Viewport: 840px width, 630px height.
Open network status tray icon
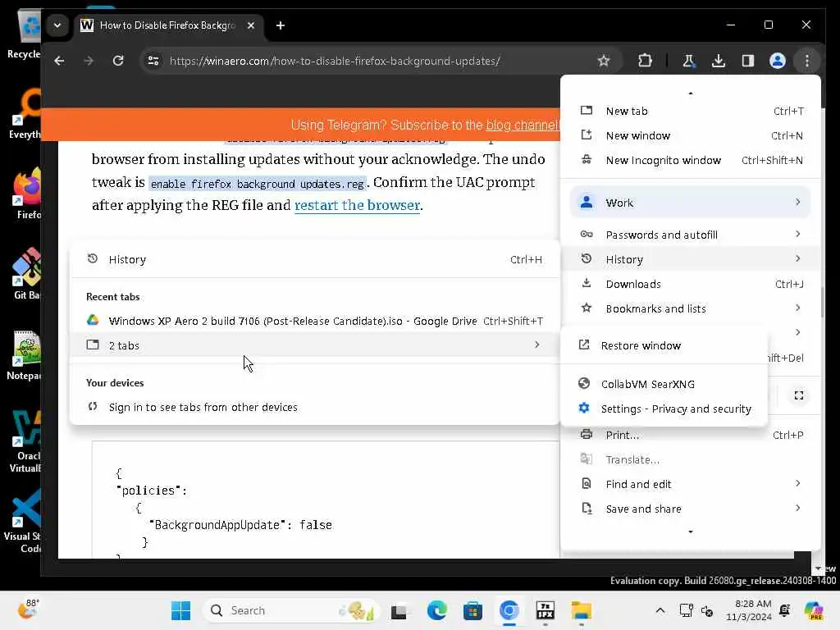click(687, 610)
